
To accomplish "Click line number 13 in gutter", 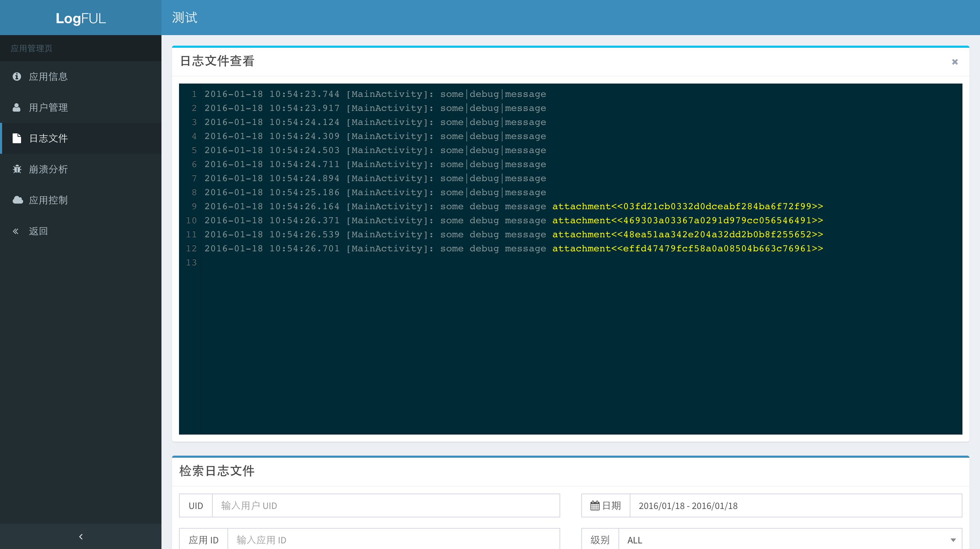I will click(191, 263).
